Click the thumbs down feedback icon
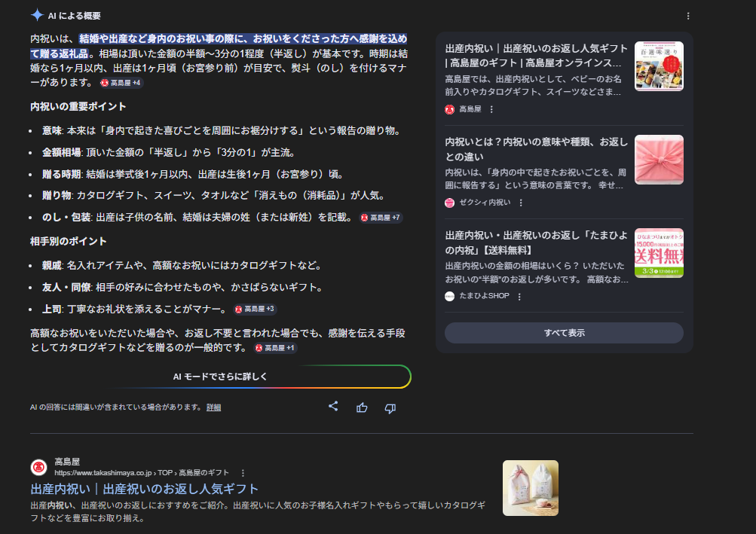 (390, 407)
